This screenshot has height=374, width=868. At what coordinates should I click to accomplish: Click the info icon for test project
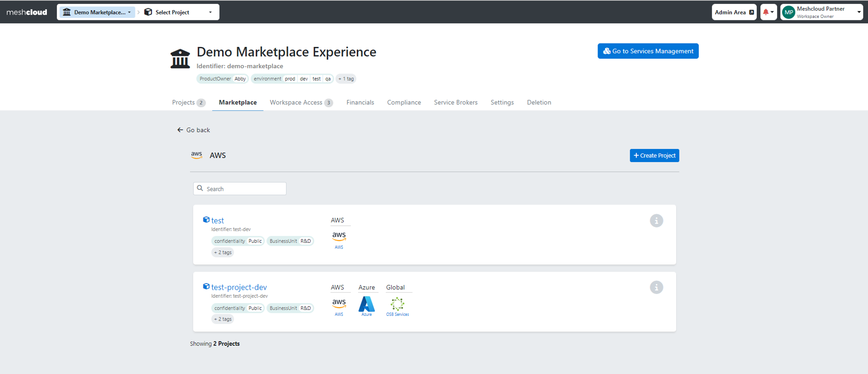coord(656,221)
